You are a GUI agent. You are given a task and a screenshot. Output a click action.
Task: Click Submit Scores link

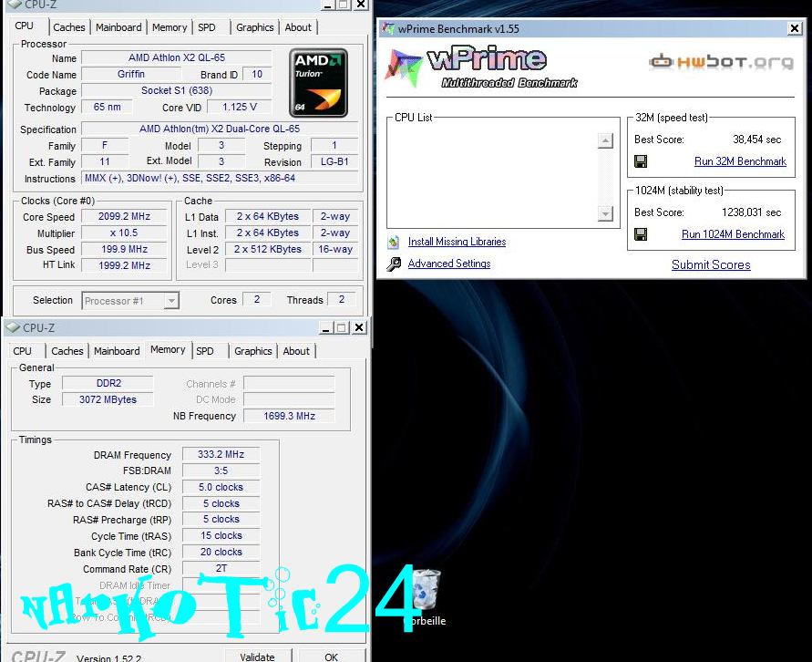tap(711, 265)
